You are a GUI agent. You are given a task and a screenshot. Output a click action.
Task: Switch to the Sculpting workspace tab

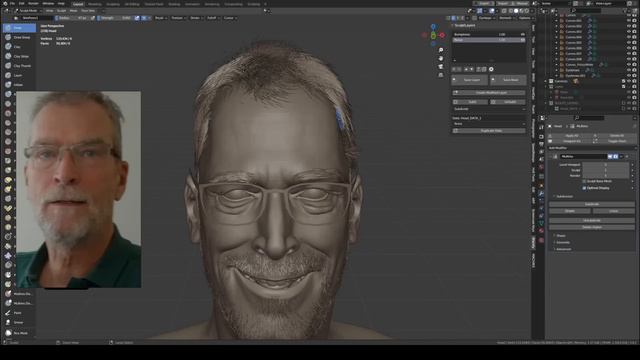click(113, 4)
